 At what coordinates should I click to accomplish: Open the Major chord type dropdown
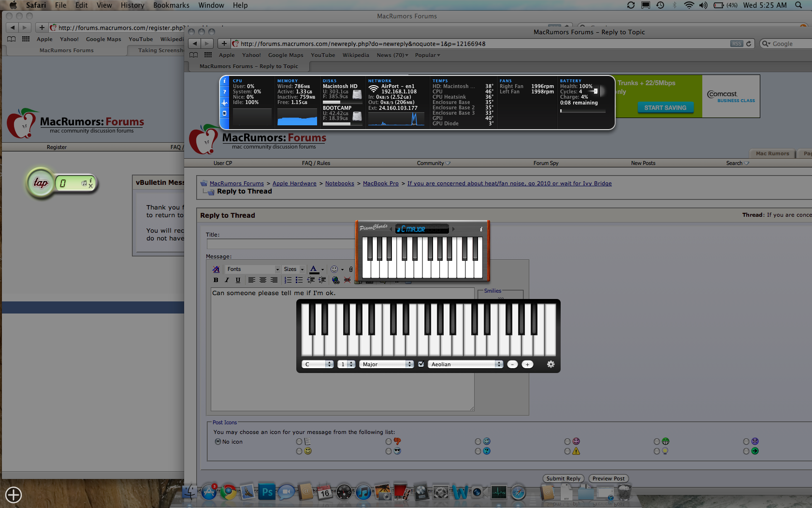tap(386, 364)
